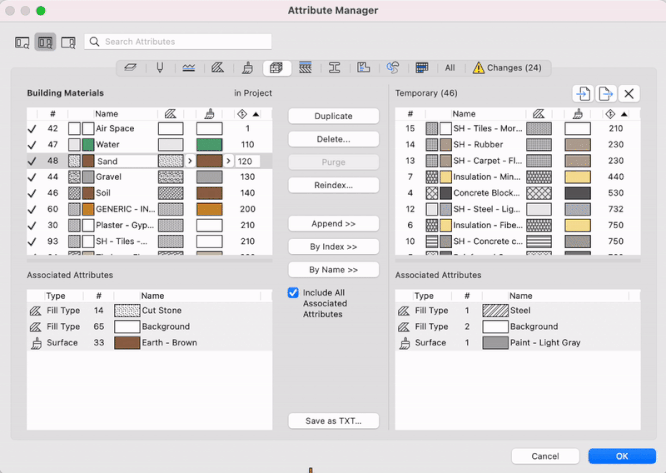Click the Duplicate button

(x=333, y=116)
